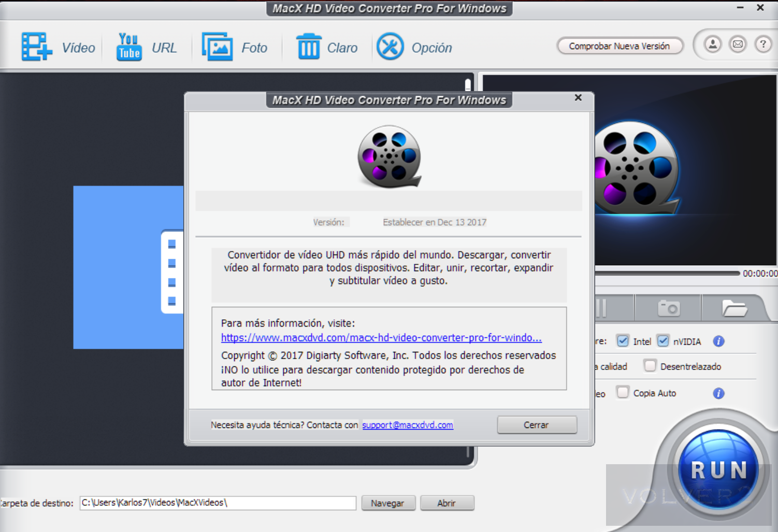The height and width of the screenshot is (532, 778).
Task: Click the 'Para más información, visite:' text
Action: click(288, 323)
